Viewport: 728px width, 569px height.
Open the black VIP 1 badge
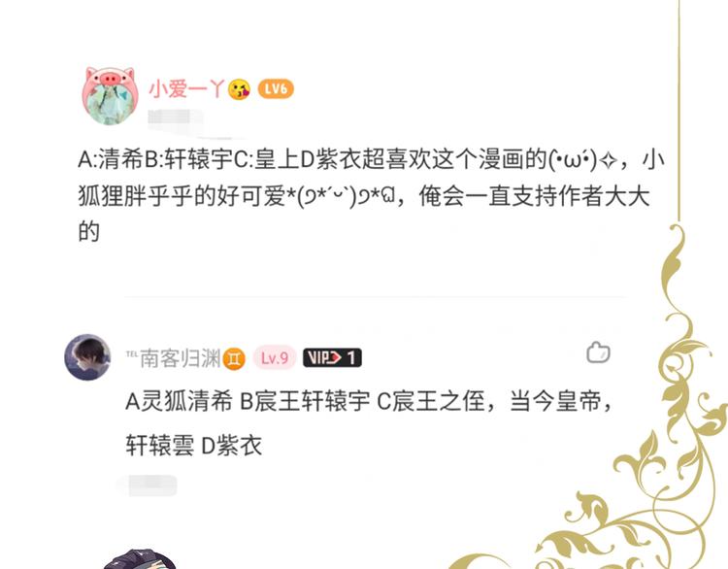[332, 357]
